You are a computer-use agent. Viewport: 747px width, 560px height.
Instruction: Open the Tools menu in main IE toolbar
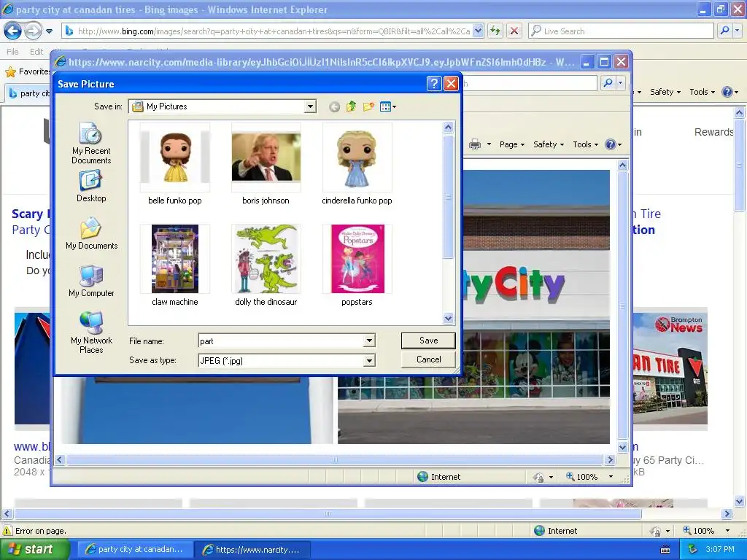pyautogui.click(x=703, y=92)
